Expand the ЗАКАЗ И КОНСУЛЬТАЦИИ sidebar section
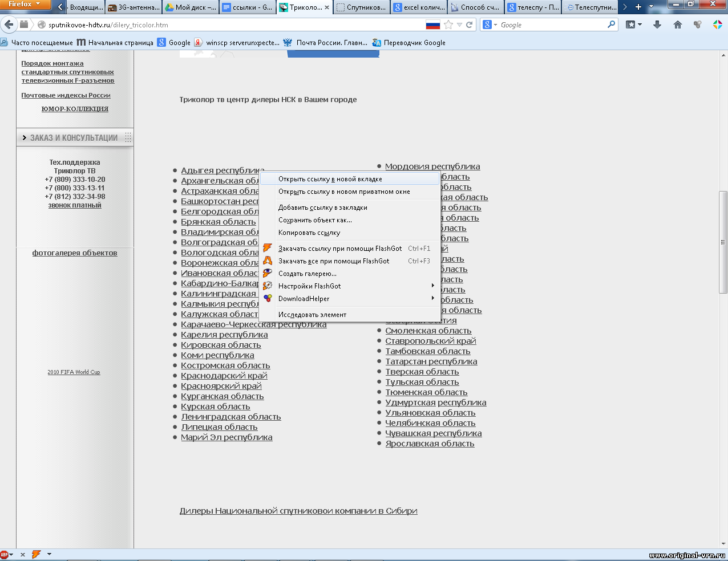The height and width of the screenshot is (561, 728). click(x=75, y=137)
